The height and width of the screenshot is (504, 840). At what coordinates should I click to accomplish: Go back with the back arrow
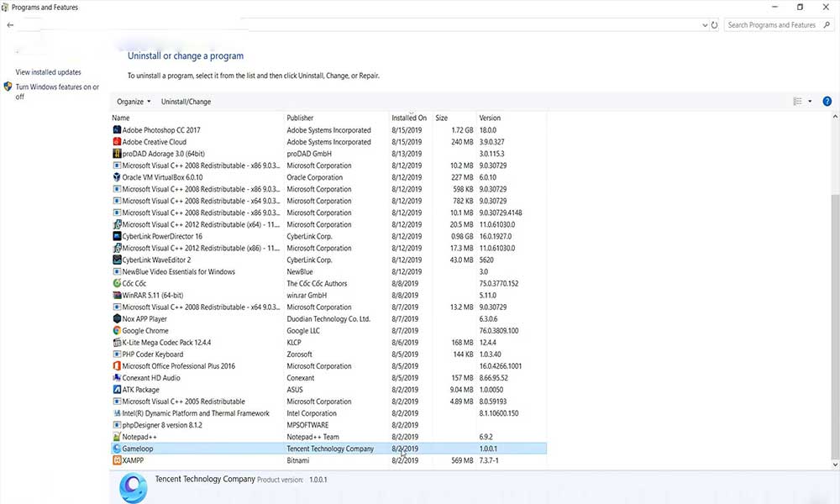coord(10,24)
